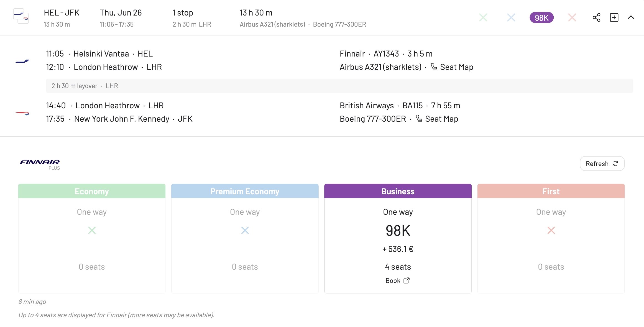
Task: Select the Economy fare card header
Action: click(92, 191)
